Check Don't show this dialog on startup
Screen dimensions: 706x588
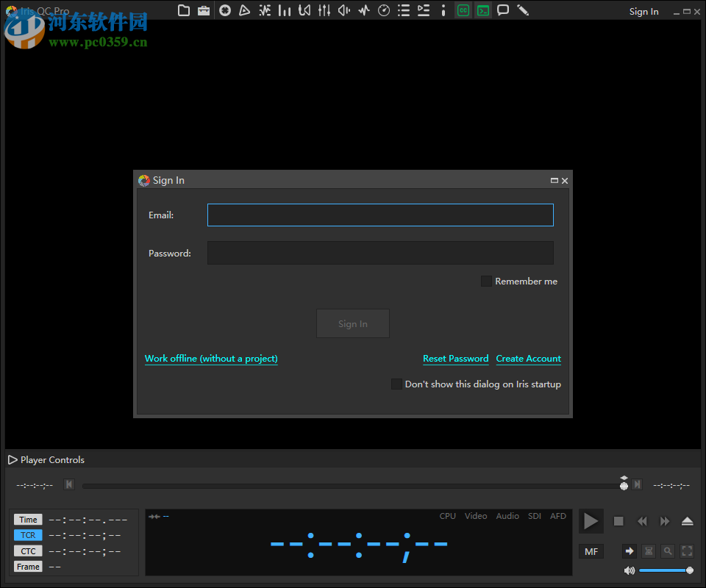[x=396, y=384]
